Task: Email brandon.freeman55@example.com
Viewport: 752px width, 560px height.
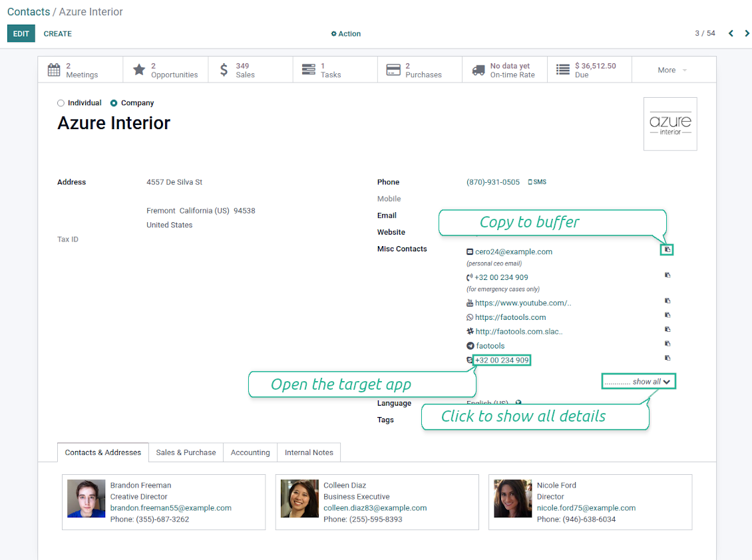Action: [171, 507]
